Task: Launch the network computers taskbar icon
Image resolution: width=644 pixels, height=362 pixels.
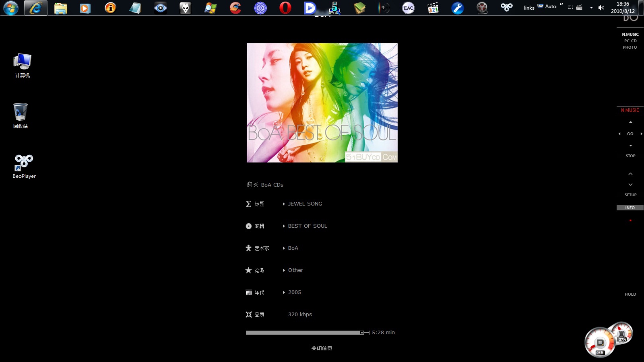Action: pos(334,8)
